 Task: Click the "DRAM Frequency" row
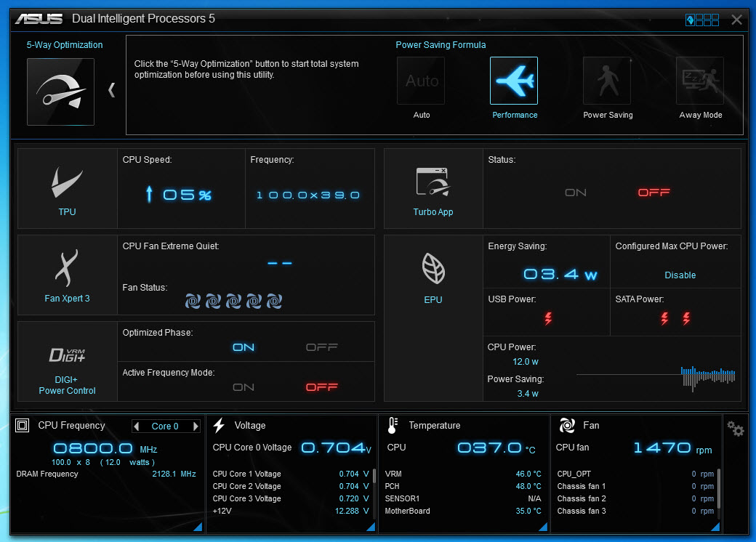[x=106, y=474]
